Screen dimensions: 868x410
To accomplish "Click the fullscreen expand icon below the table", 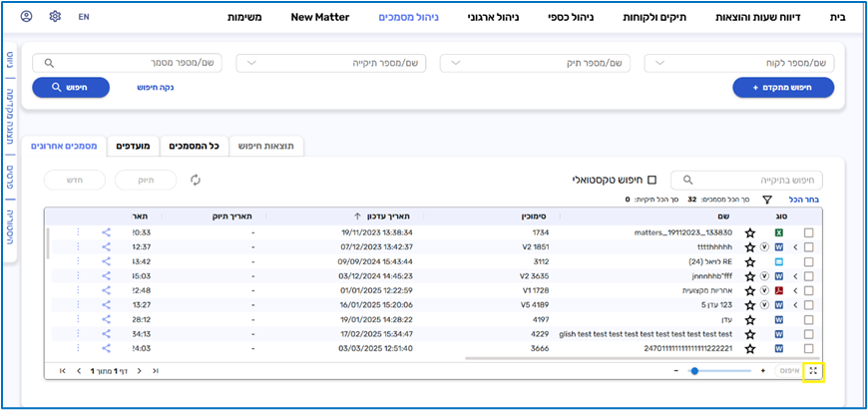I will pos(814,370).
